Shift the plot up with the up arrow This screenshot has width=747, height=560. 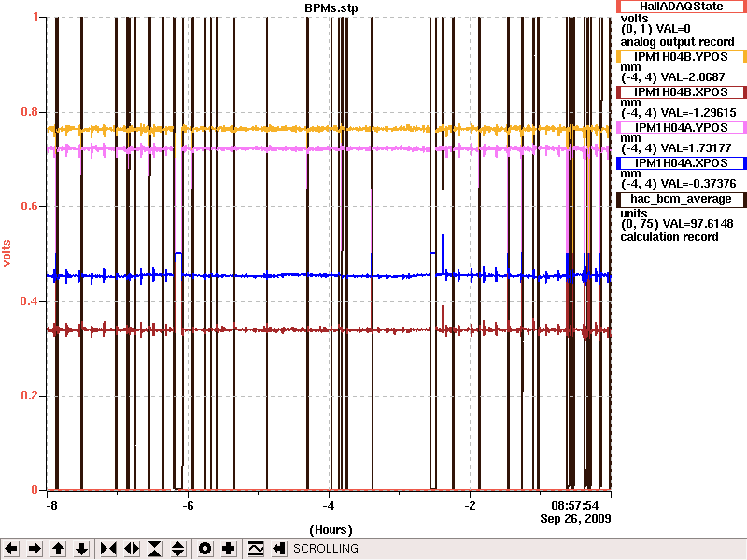58,549
